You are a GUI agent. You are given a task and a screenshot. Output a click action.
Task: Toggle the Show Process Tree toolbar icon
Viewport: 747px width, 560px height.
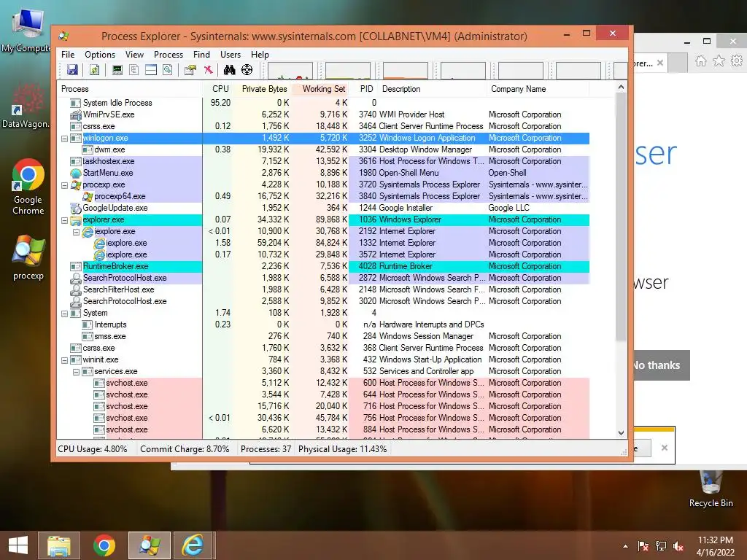tap(134, 70)
